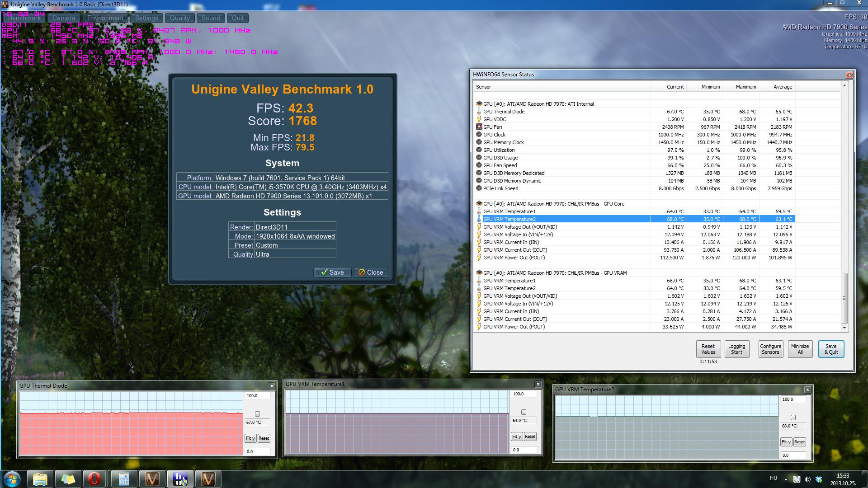Viewport: 868px width, 488px height.
Task: Open the Environment menu
Action: click(105, 18)
